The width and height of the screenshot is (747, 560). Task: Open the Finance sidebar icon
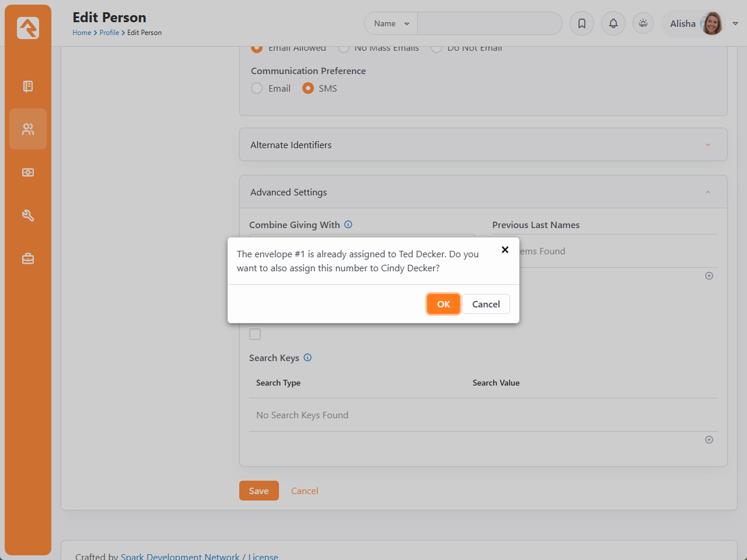(x=28, y=173)
